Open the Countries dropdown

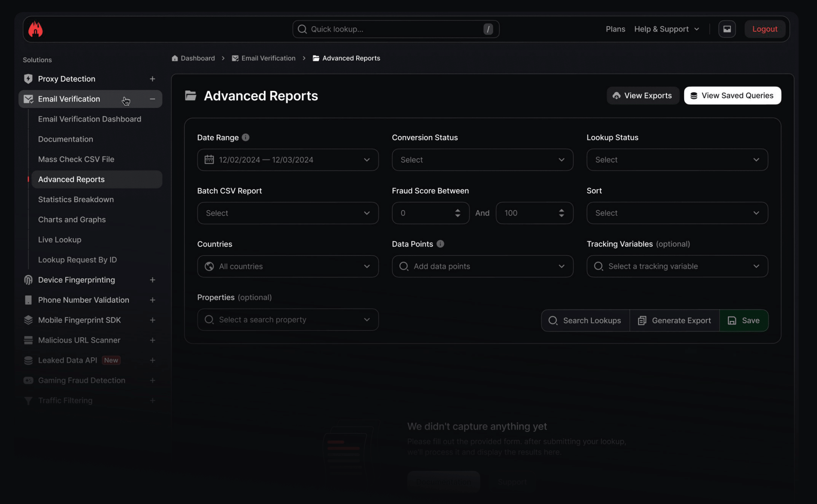coord(288,266)
